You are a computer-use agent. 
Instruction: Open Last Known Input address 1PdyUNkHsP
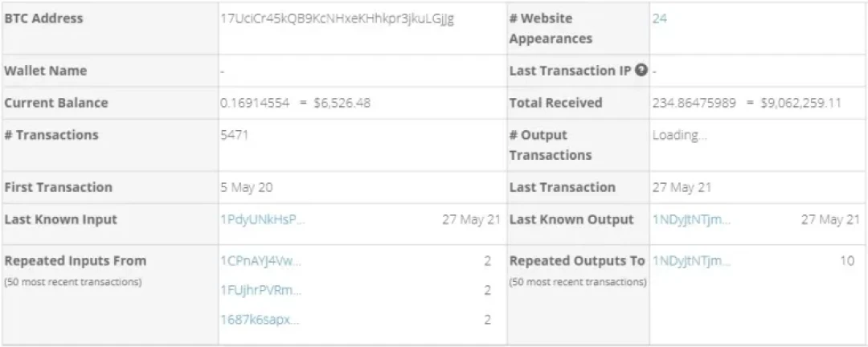[x=263, y=220]
